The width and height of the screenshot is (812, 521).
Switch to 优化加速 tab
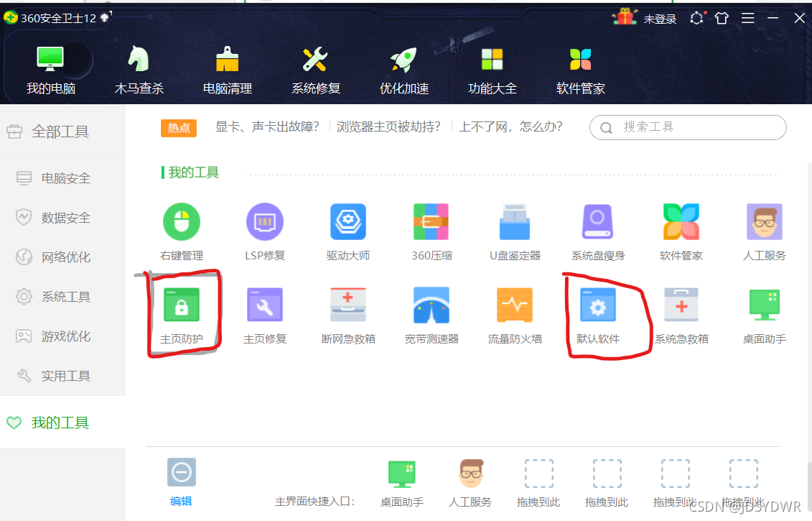404,71
